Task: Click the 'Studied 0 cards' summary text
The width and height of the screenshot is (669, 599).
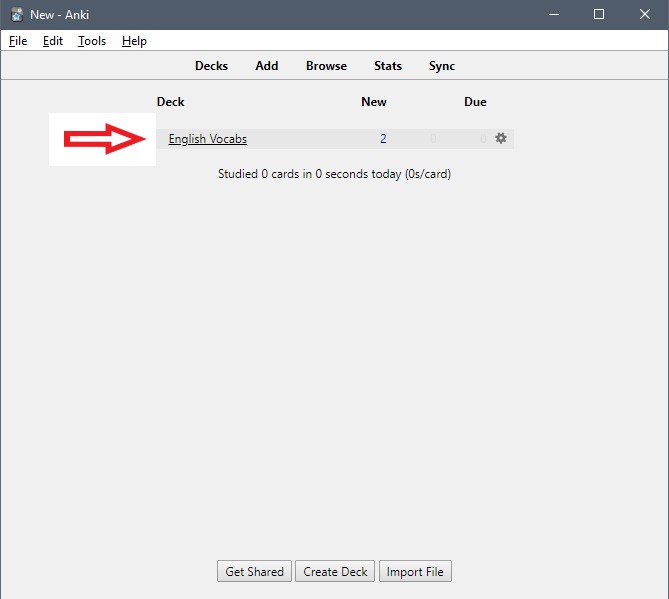Action: [x=334, y=174]
